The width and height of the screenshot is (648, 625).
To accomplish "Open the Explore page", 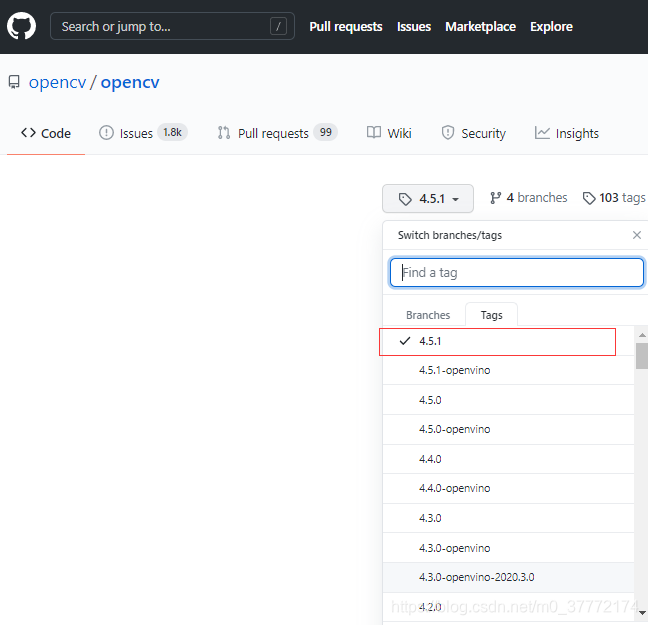I will point(551,26).
